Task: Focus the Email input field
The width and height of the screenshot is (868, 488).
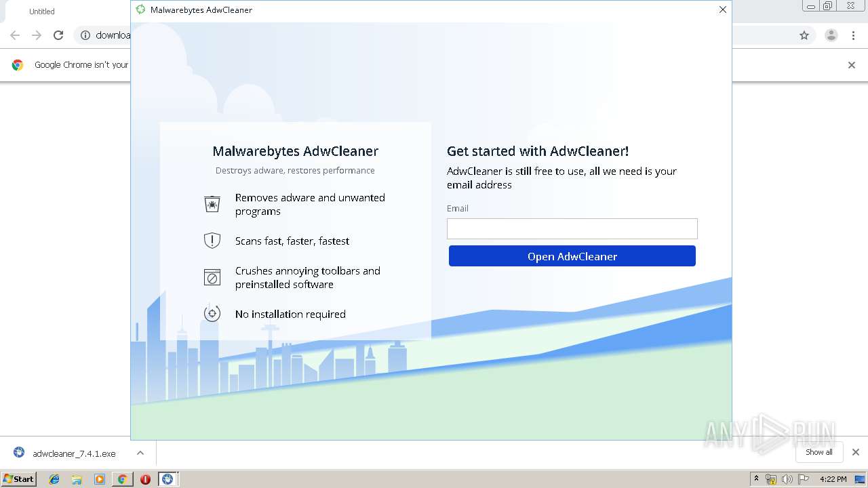Action: tap(572, 228)
